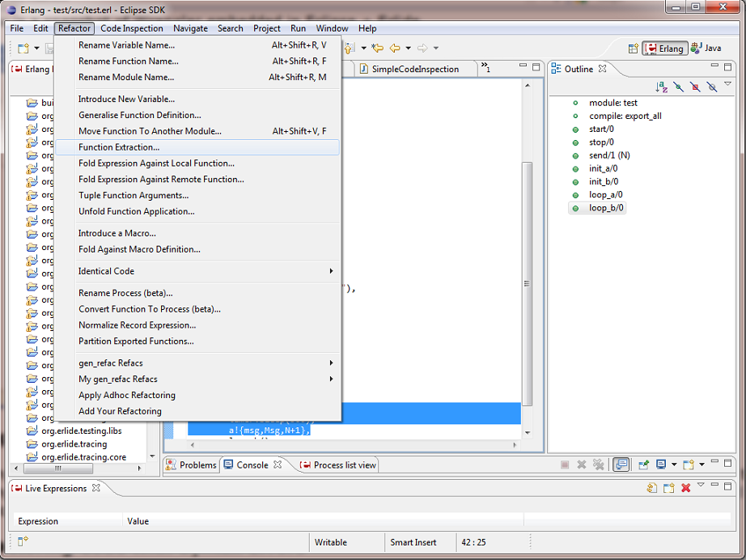Screen dimensions: 746x560
Task: Open the Outline view menu triangle
Action: coord(727,84)
